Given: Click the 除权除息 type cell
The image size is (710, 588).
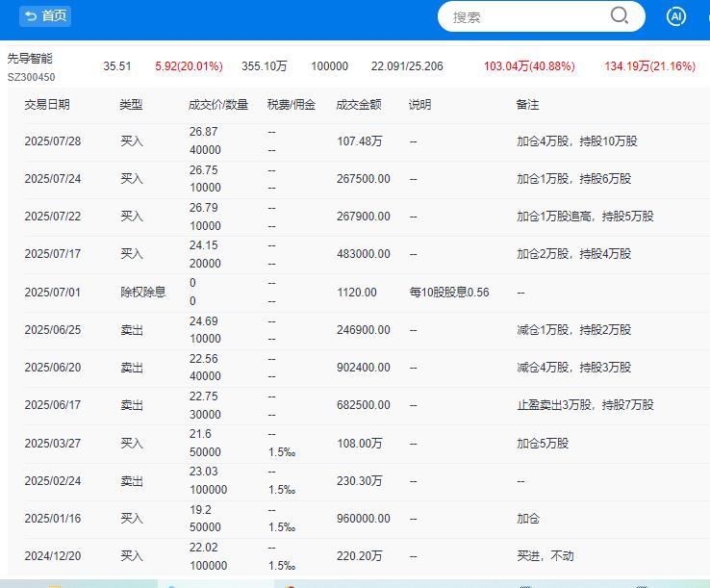Looking at the screenshot, I should pyautogui.click(x=143, y=293).
